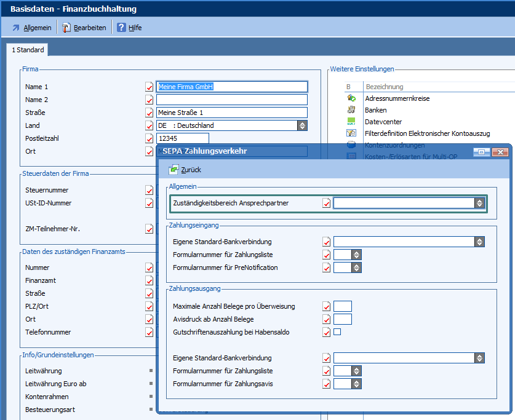This screenshot has width=515, height=420.
Task: Expand Zuständigkeitsbereich Ansprechpartner dropdown
Action: pyautogui.click(x=479, y=203)
